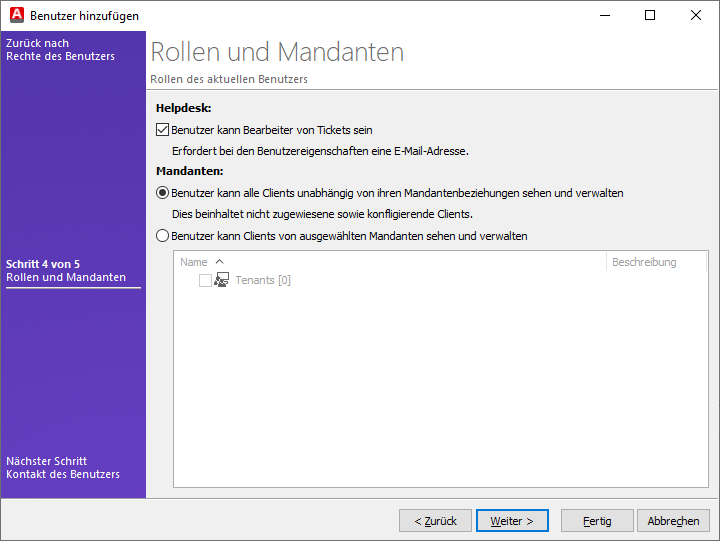Maximize the Benutzer hinzufügen window

650,15
